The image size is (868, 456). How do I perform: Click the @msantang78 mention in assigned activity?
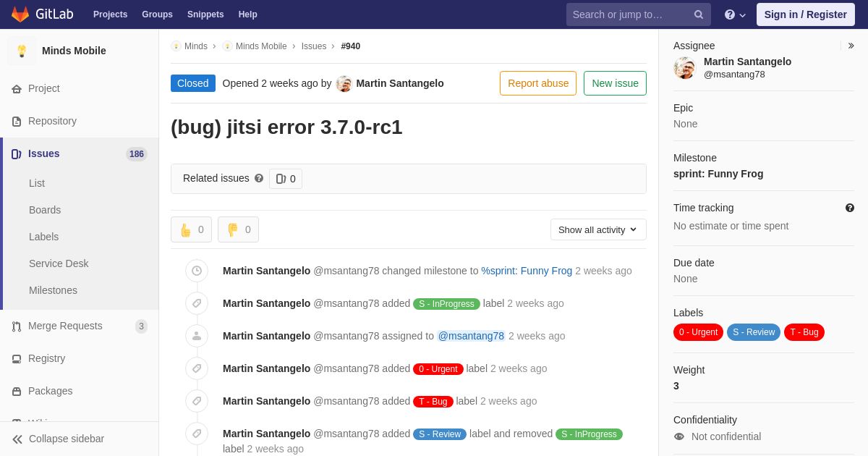pyautogui.click(x=471, y=336)
